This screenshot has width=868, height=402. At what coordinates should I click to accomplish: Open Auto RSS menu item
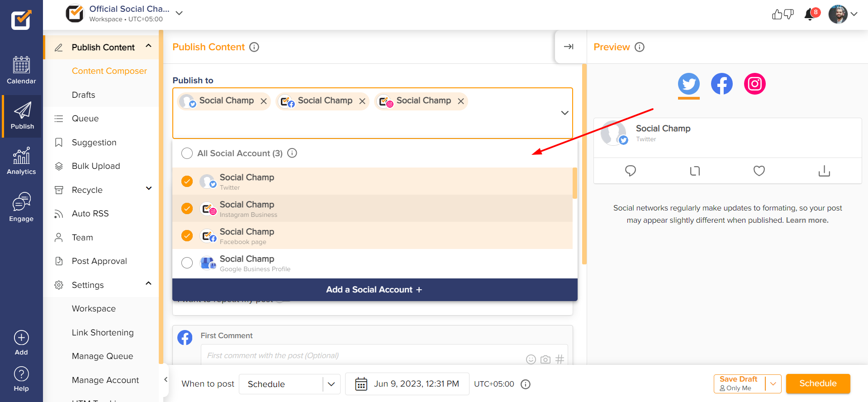[x=90, y=214]
